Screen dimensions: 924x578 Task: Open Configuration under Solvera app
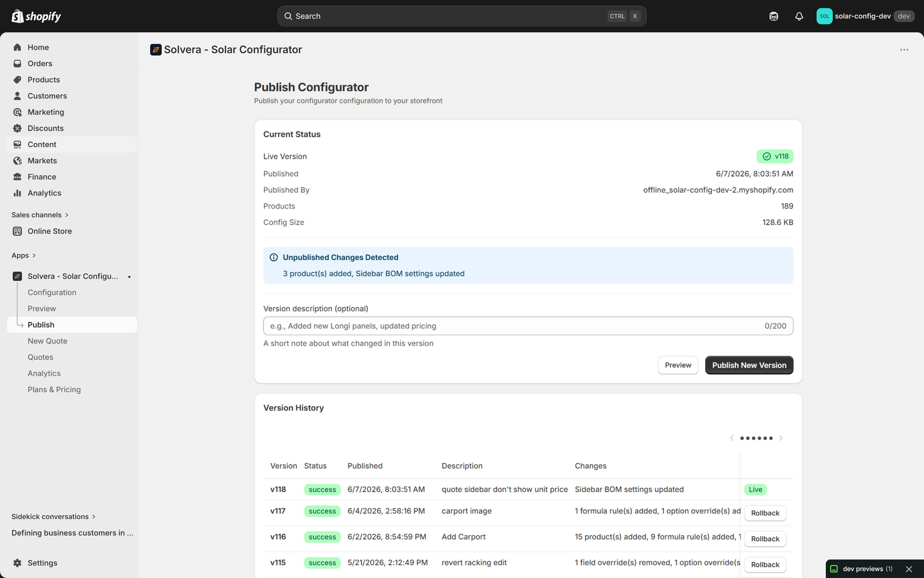[x=52, y=292]
